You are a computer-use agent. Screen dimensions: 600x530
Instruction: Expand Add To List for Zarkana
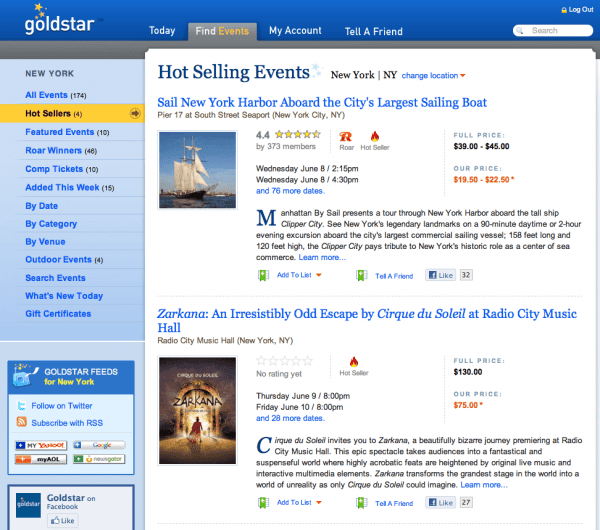299,502
